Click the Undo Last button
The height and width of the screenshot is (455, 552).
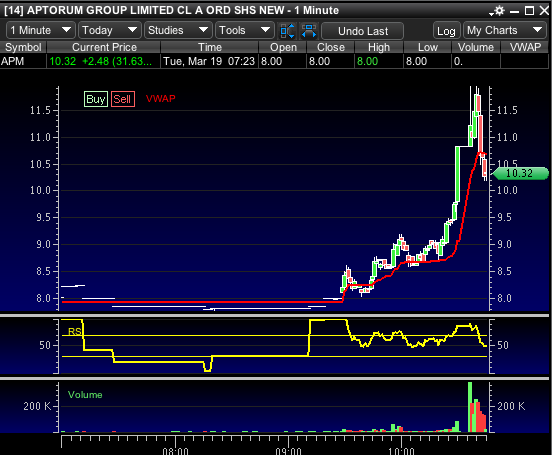pos(363,31)
